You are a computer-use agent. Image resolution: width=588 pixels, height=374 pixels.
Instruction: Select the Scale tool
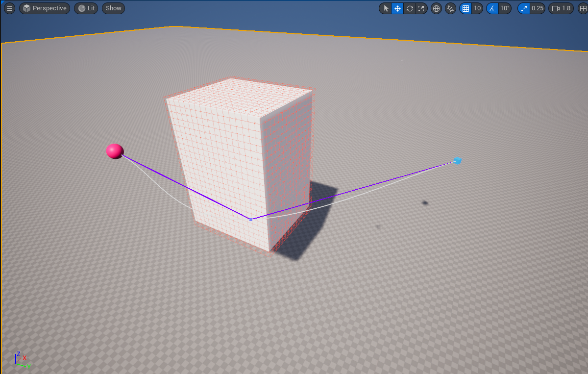tap(421, 8)
